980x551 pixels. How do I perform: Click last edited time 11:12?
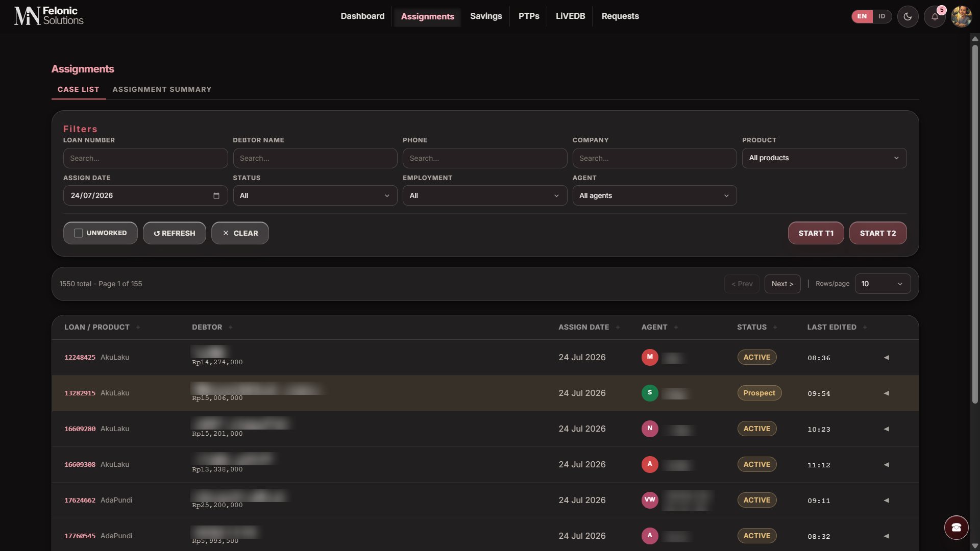pyautogui.click(x=819, y=465)
